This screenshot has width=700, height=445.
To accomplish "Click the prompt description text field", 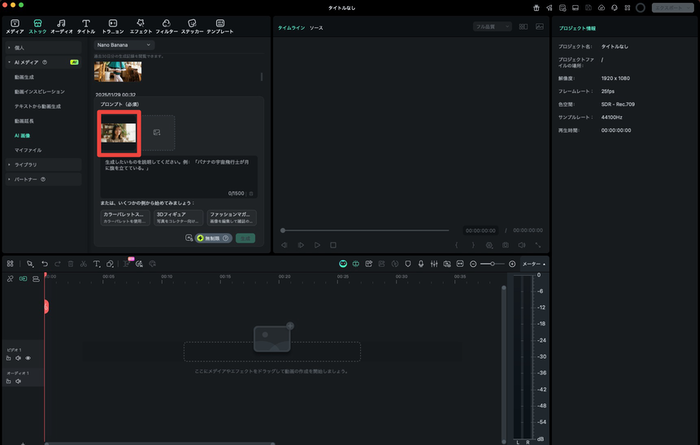I will click(177, 172).
